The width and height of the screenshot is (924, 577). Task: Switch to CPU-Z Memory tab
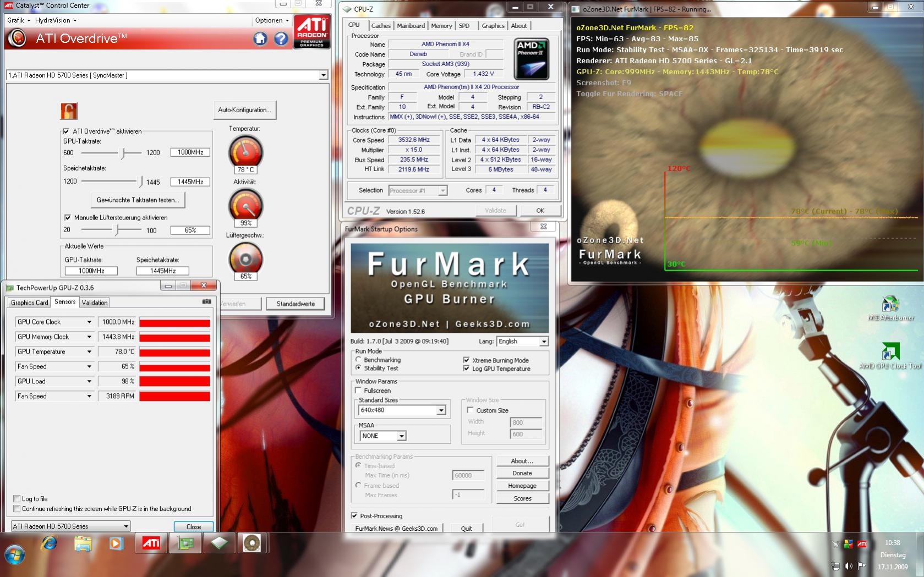[441, 26]
